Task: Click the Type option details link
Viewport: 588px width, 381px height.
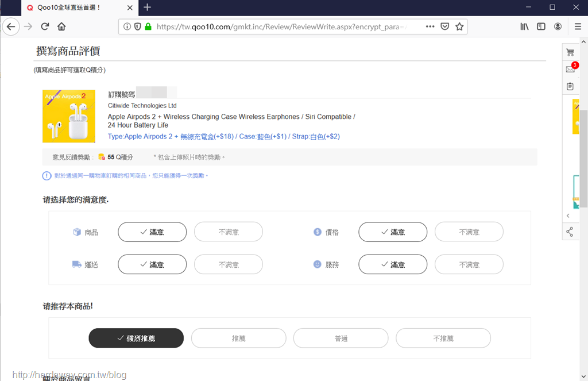Action: [224, 137]
